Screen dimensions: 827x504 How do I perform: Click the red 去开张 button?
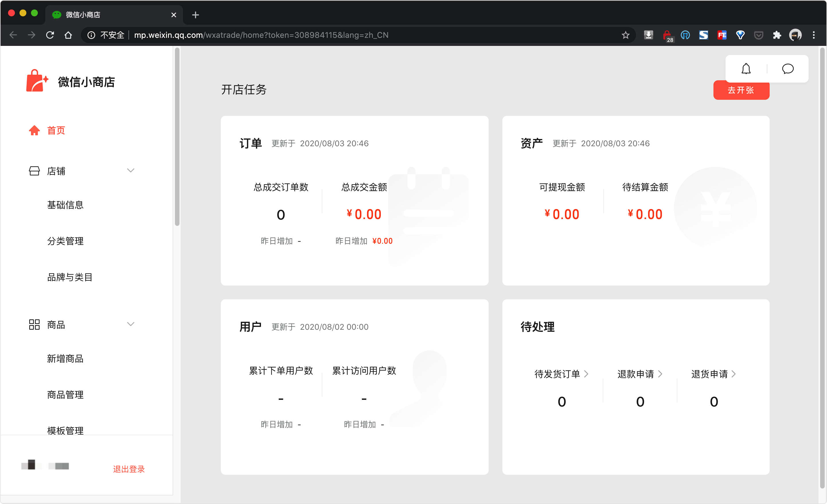click(741, 90)
